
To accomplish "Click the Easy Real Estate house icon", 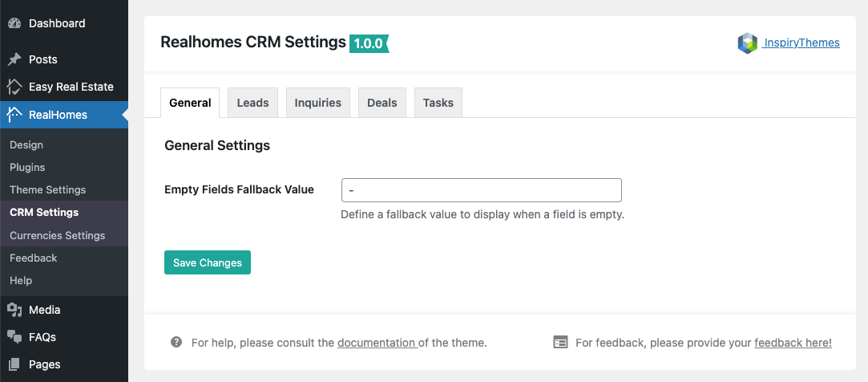I will coord(14,87).
